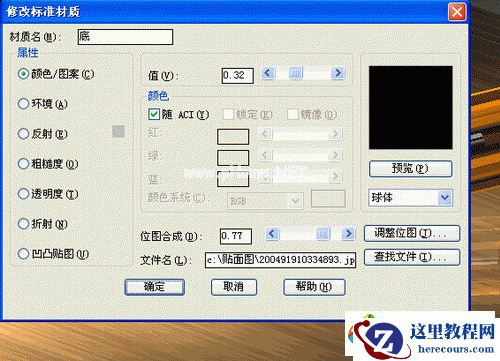The image size is (500, 361).
Task: Click the value slider right arrow
Action: [x=338, y=73]
